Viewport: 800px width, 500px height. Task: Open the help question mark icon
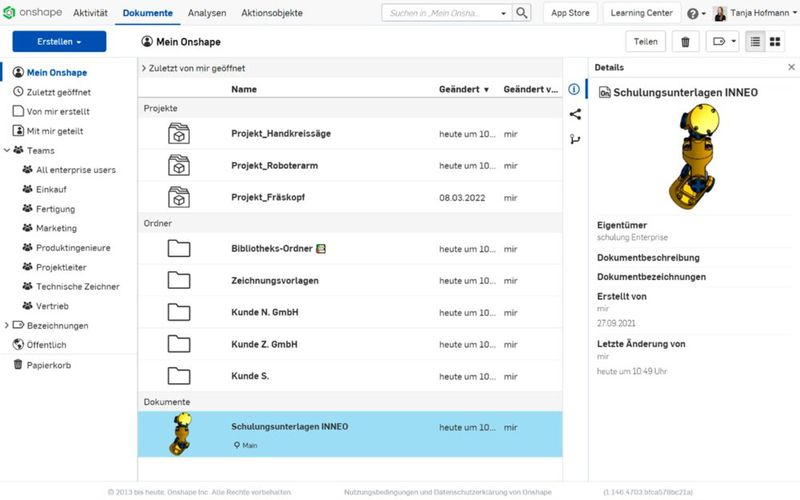(693, 14)
